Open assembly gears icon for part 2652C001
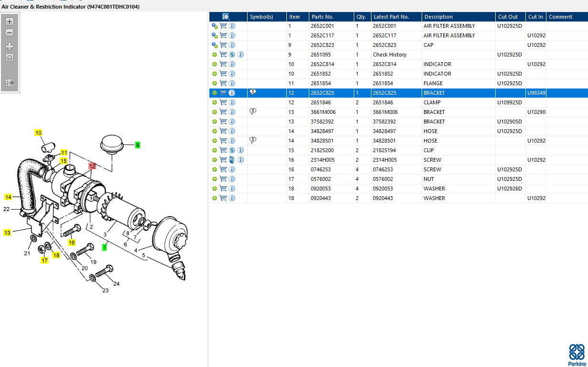The image size is (588, 367). click(215, 26)
